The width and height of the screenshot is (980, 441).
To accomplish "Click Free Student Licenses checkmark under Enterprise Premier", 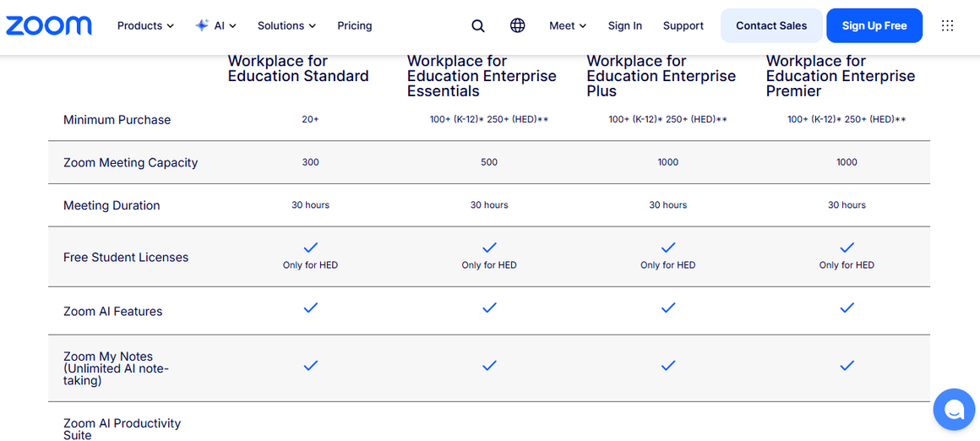I will coord(847,248).
